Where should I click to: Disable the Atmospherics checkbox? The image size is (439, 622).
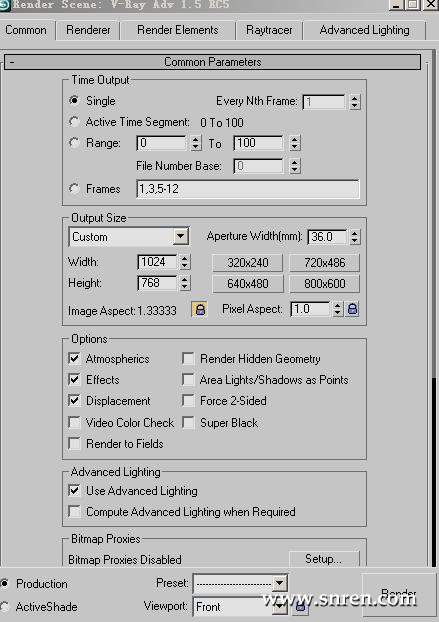coord(74,358)
